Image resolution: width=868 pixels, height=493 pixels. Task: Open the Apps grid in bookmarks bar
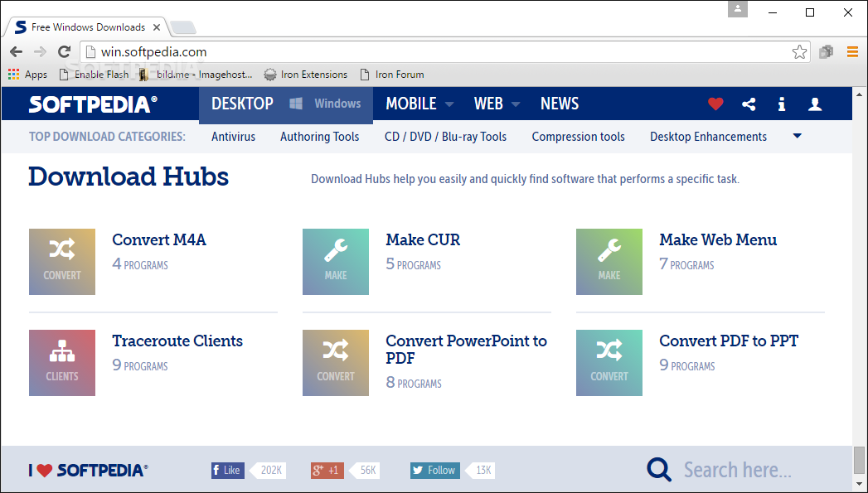coord(27,74)
